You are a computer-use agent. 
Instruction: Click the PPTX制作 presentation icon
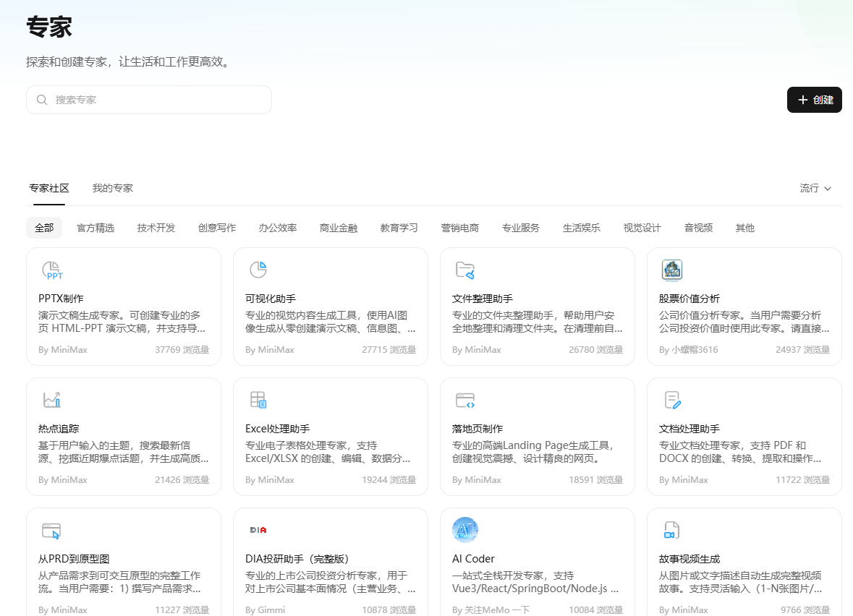[x=51, y=268]
